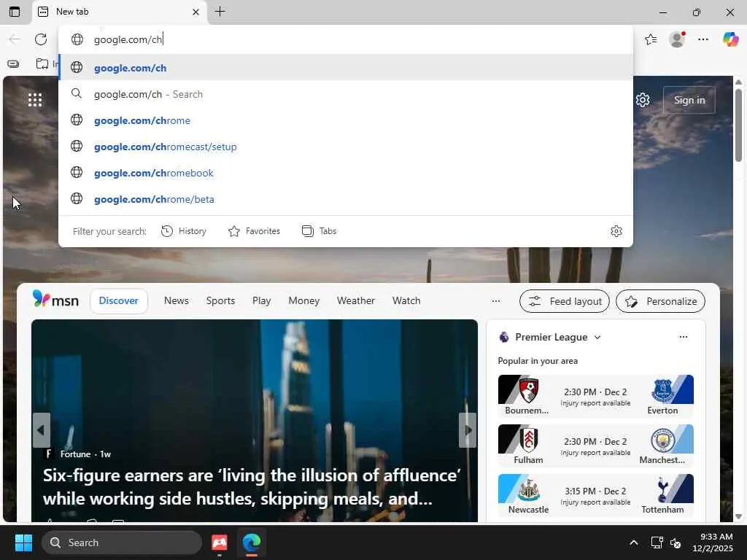This screenshot has height=560, width=747.
Task: Click the page vertical scrollbar thumb
Action: click(x=738, y=125)
